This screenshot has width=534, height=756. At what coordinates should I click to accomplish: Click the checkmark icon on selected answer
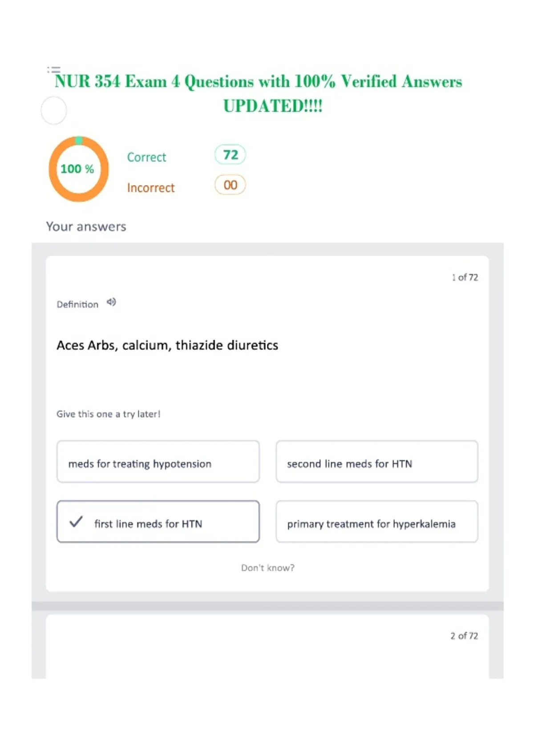click(76, 521)
